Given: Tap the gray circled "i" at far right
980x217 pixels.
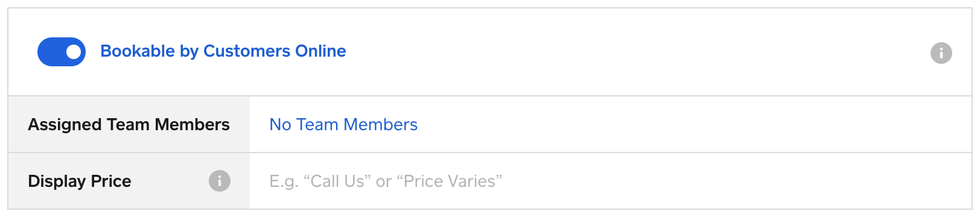Looking at the screenshot, I should click(x=941, y=53).
